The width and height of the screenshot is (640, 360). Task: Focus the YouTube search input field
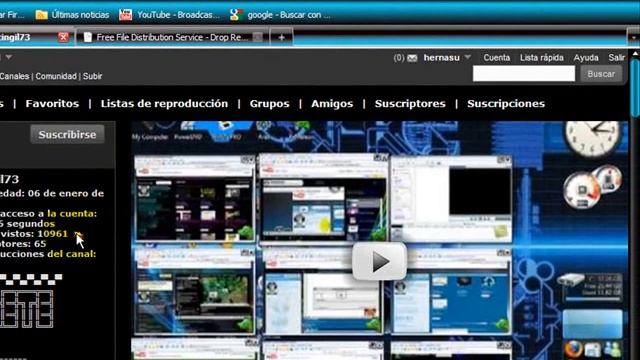pyautogui.click(x=524, y=74)
